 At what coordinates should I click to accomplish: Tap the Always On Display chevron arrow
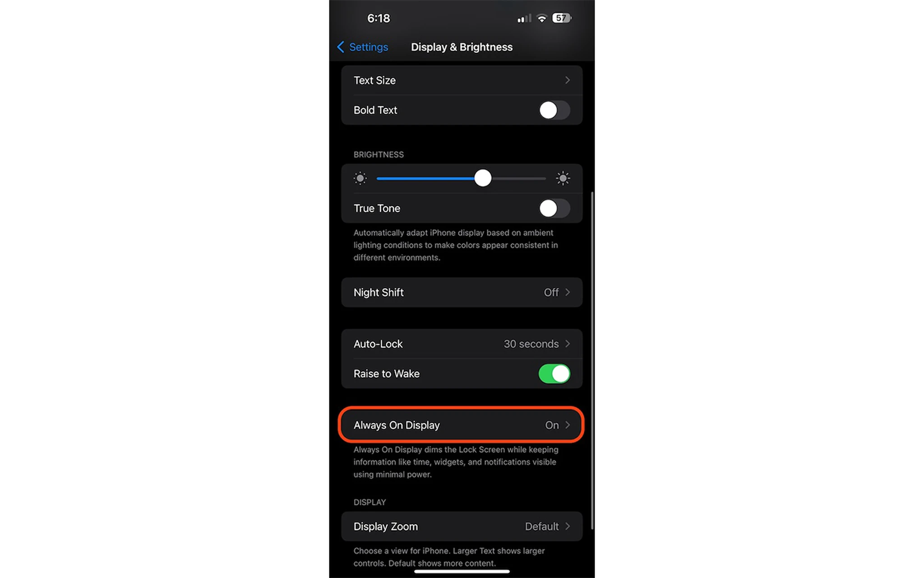(x=568, y=425)
